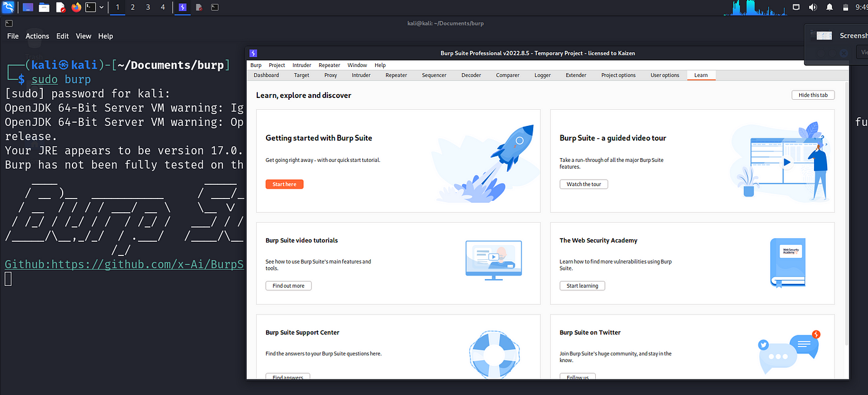Screen dimensions: 868x395
Task: Open the text editor panel icon
Action: [60, 7]
